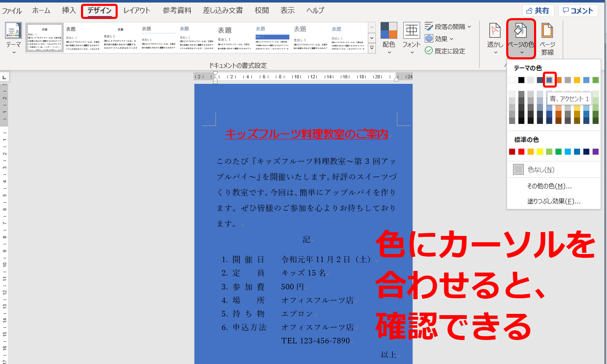Click the 共有 share button

(538, 11)
